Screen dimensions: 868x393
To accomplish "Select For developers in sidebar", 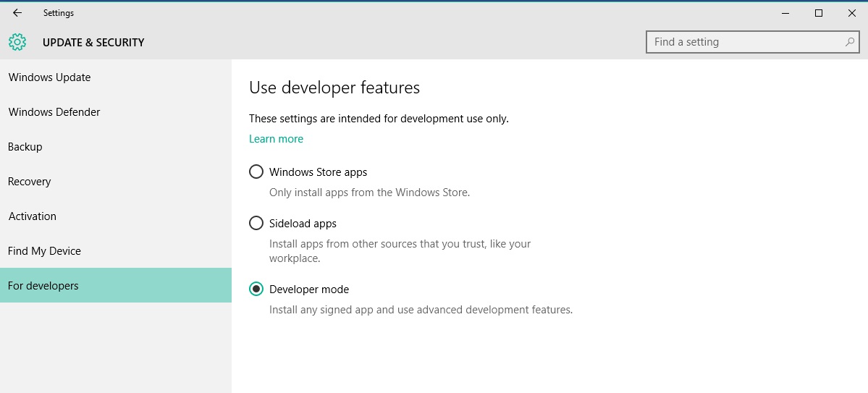I will (x=116, y=286).
